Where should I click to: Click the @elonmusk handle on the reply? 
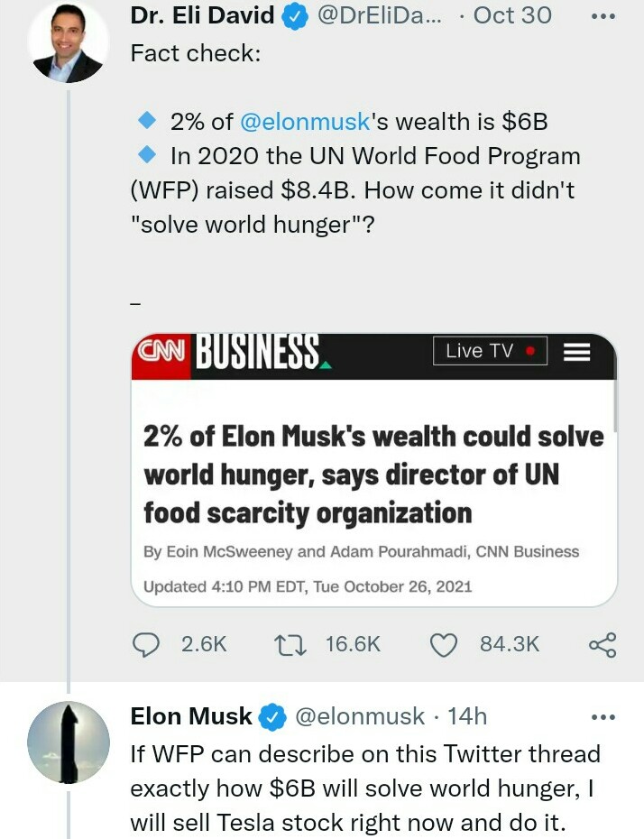[x=359, y=716]
